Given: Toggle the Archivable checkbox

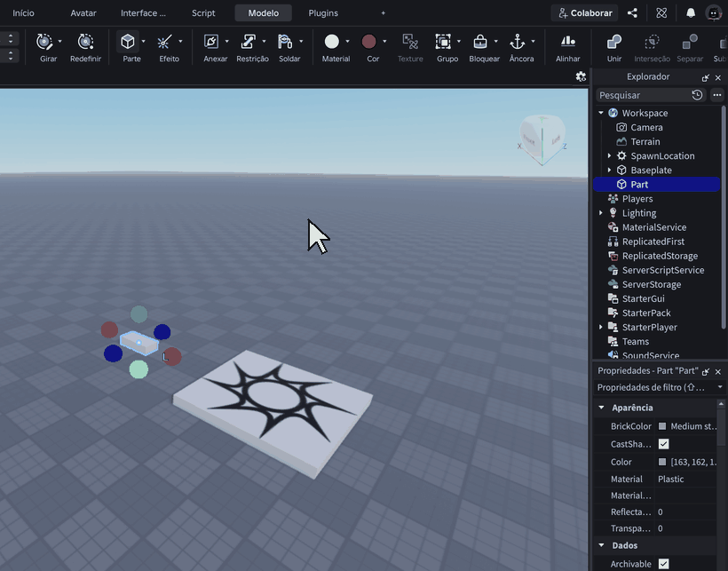Looking at the screenshot, I should pyautogui.click(x=664, y=564).
